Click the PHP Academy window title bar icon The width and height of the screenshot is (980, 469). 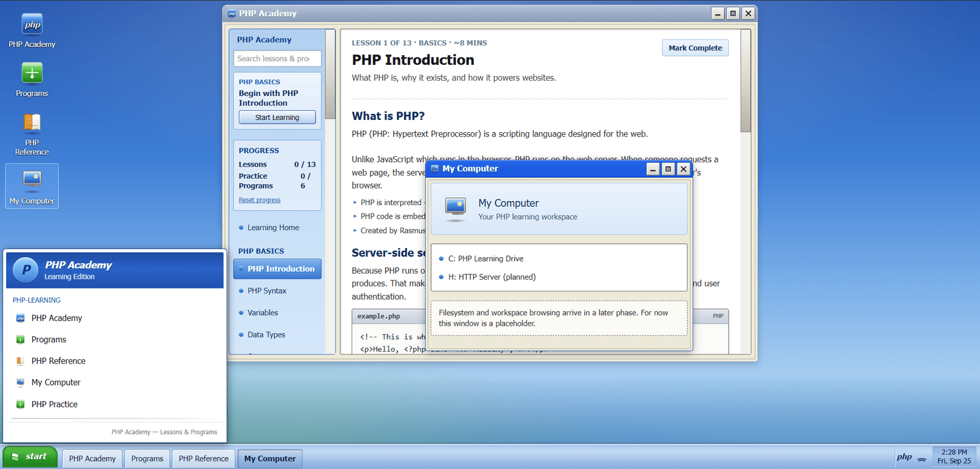tap(232, 13)
